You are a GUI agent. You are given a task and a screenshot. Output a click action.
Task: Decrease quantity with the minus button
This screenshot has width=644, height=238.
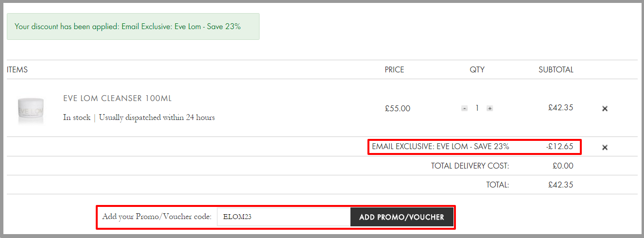click(464, 108)
